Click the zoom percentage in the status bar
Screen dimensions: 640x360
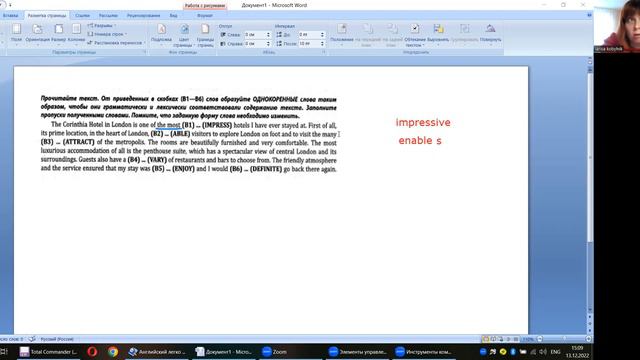click(529, 339)
